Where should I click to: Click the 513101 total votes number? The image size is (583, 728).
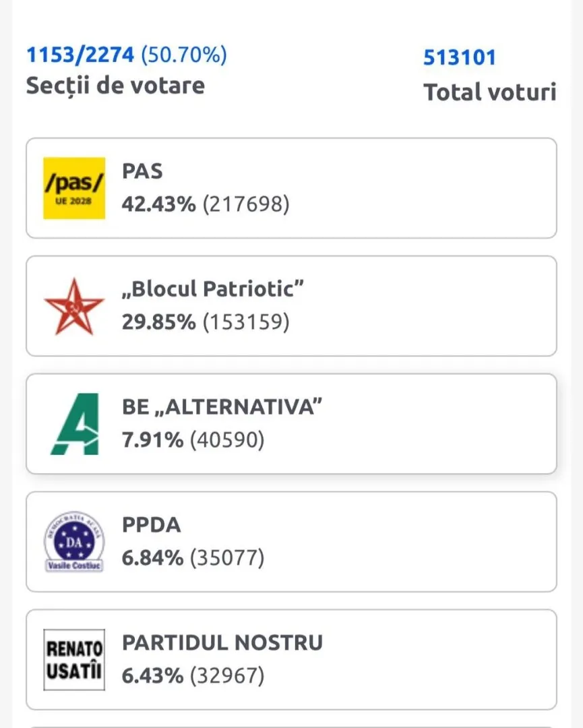[459, 57]
